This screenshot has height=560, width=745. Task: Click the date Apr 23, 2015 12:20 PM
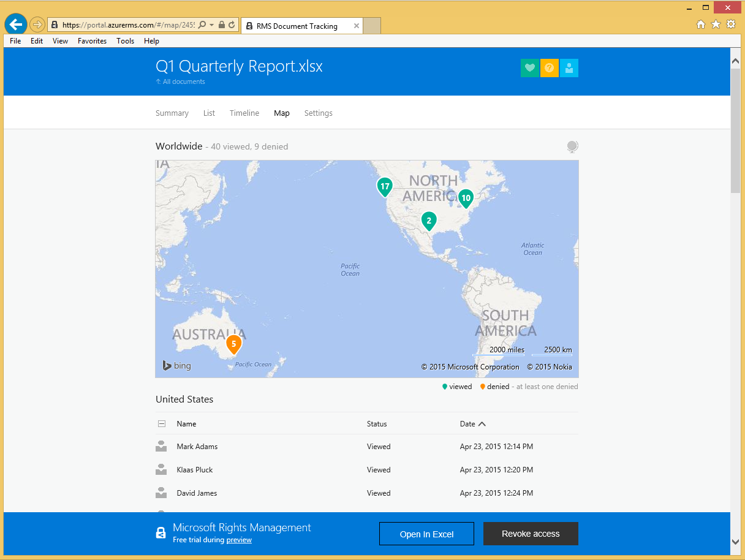pos(496,470)
